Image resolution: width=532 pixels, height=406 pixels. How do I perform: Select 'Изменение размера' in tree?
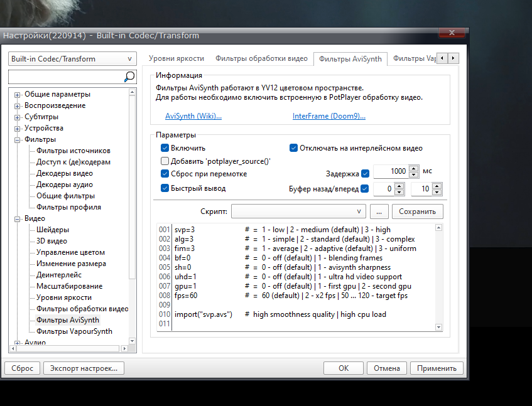click(x=71, y=264)
